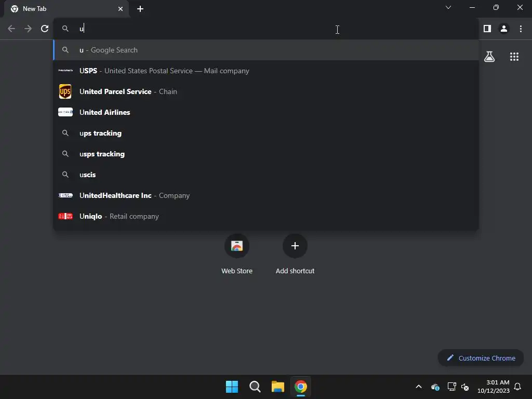Click the UPS logo icon
Screen dimensions: 532x399
[x=65, y=91]
